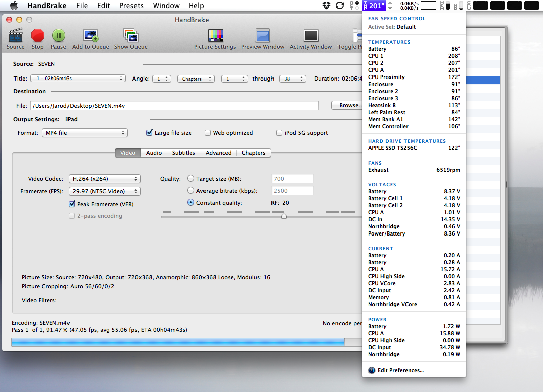Open the File menu
Viewport: 543px width, 392px height.
click(x=82, y=5)
